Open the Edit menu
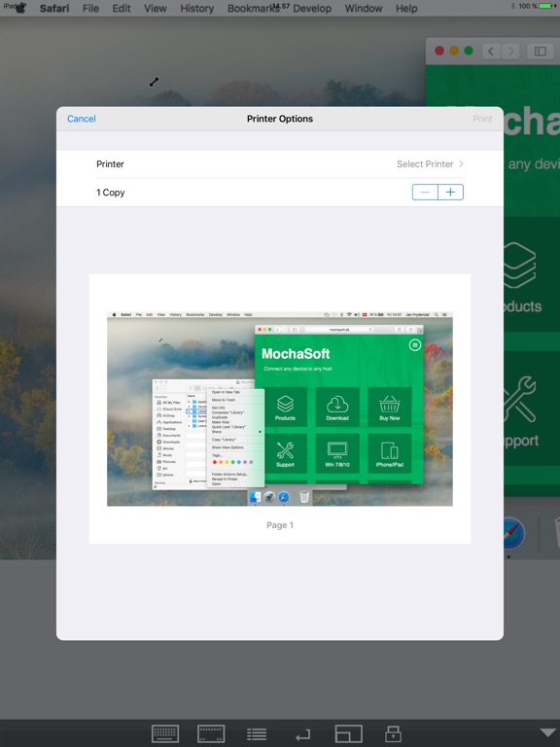Viewport: 560px width, 747px height. tap(122, 8)
